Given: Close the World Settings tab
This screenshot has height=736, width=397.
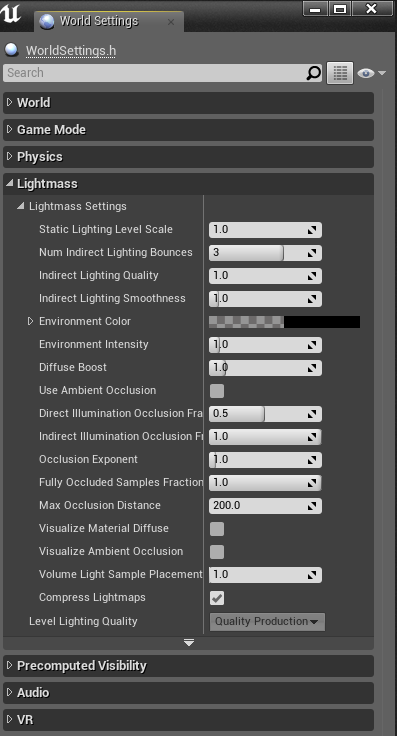Looking at the screenshot, I should click(x=171, y=22).
